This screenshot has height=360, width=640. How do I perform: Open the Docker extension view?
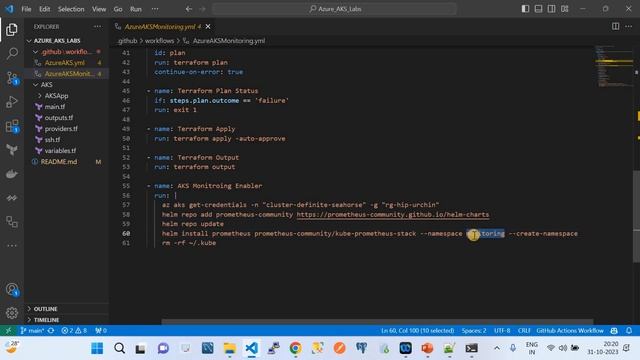(12, 174)
